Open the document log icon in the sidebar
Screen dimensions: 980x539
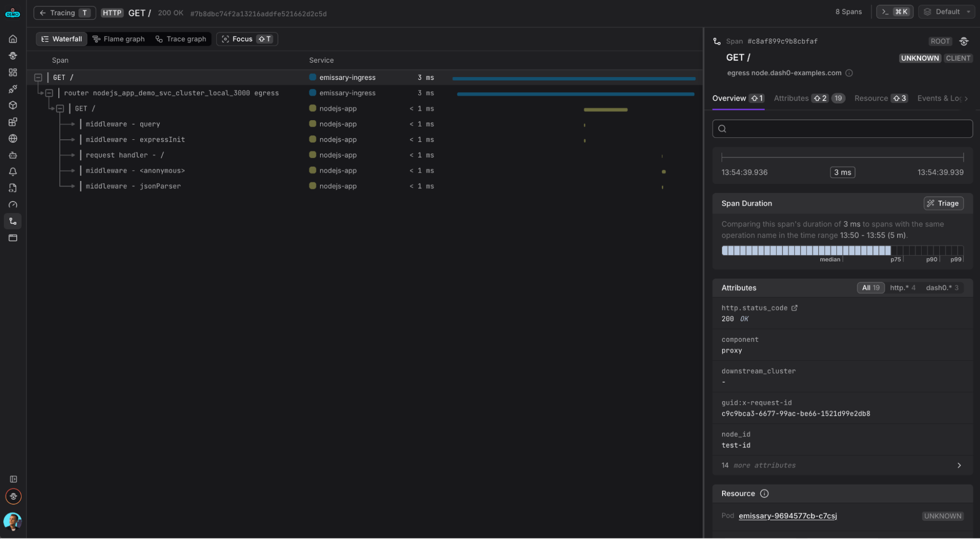tap(13, 188)
